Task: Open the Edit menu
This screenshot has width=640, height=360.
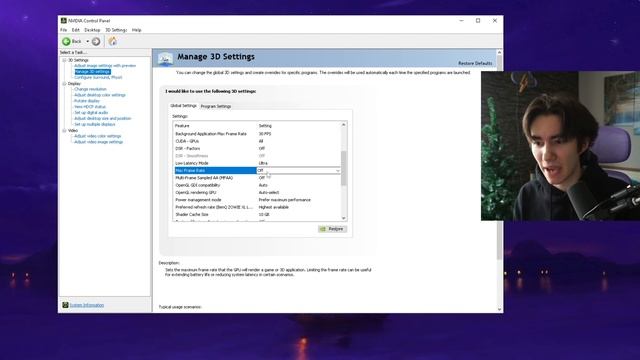Action: click(x=76, y=30)
